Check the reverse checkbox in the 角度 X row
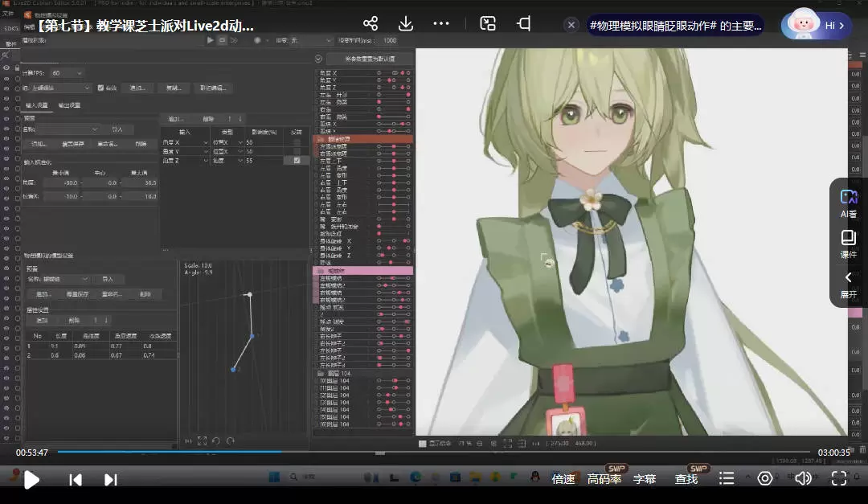The width and height of the screenshot is (868, 504). tap(297, 142)
